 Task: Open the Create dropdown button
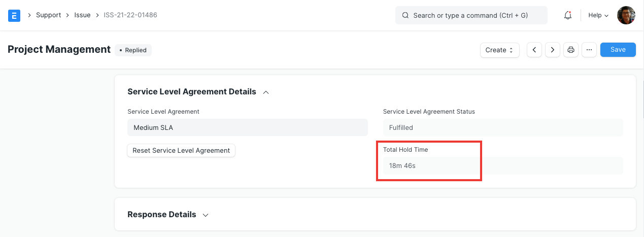pyautogui.click(x=499, y=50)
